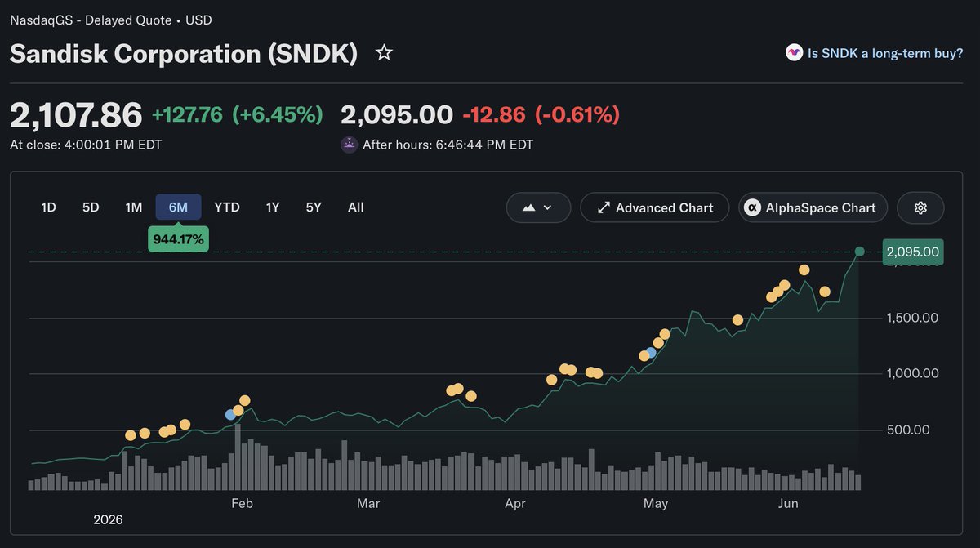Click the Advanced Chart expand arrows icon
The height and width of the screenshot is (548, 980).
tap(604, 207)
